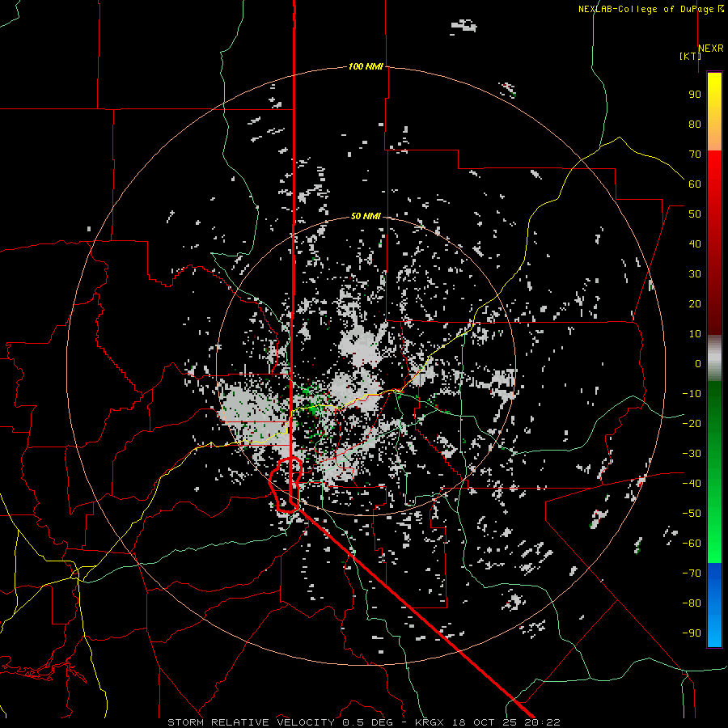This screenshot has width=728, height=728.
Task: Pick the bright green scale segment near -60
Action: [x=714, y=539]
